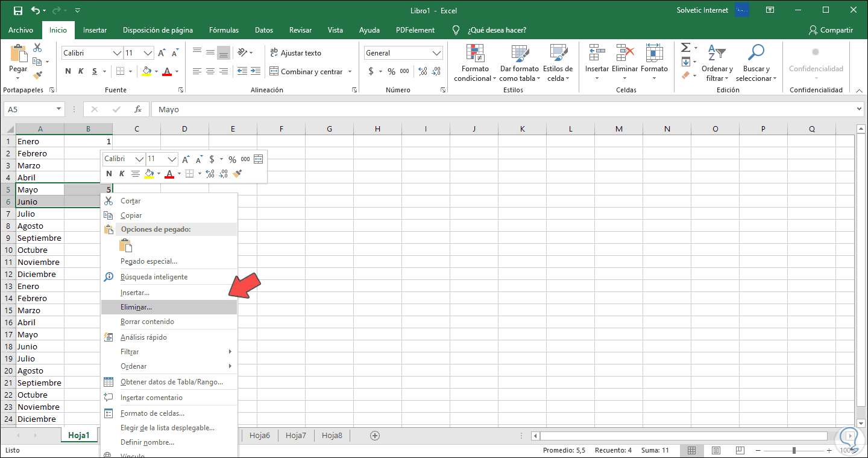The height and width of the screenshot is (458, 868).
Task: Click the Percent Style button in ribbon
Action: [x=391, y=71]
